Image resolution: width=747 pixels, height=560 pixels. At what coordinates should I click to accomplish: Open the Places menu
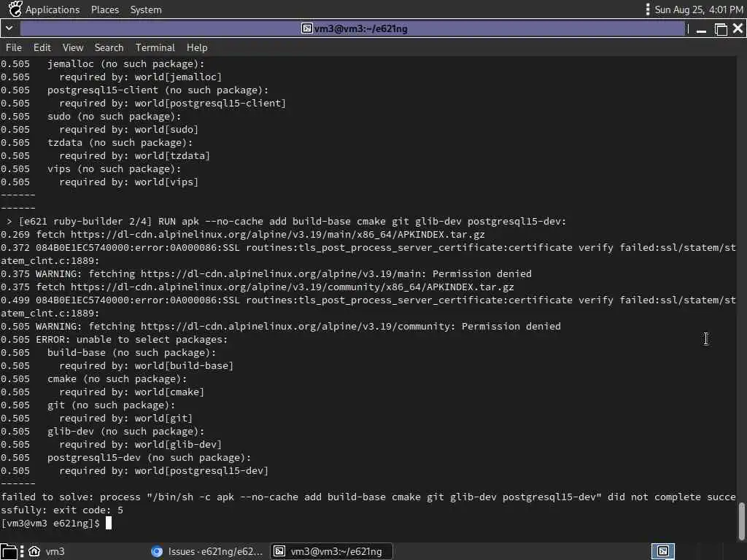coord(105,9)
